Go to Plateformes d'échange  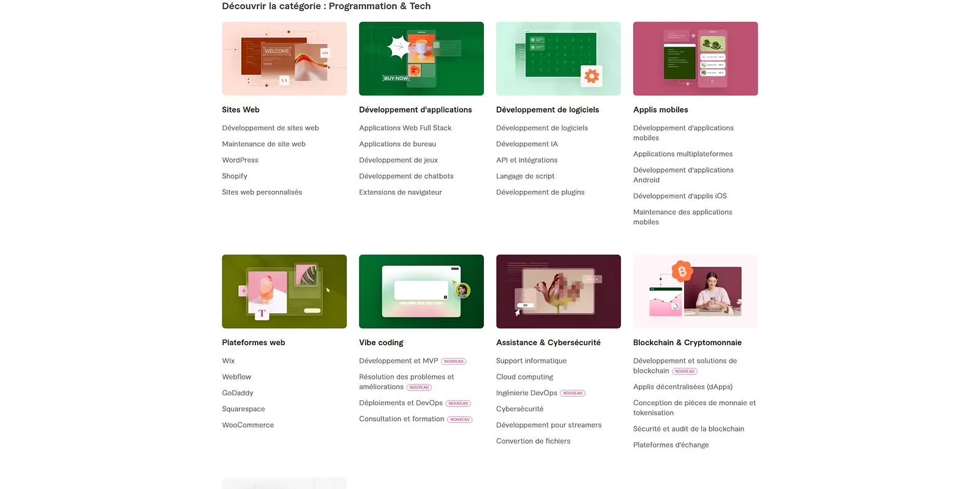pos(671,445)
